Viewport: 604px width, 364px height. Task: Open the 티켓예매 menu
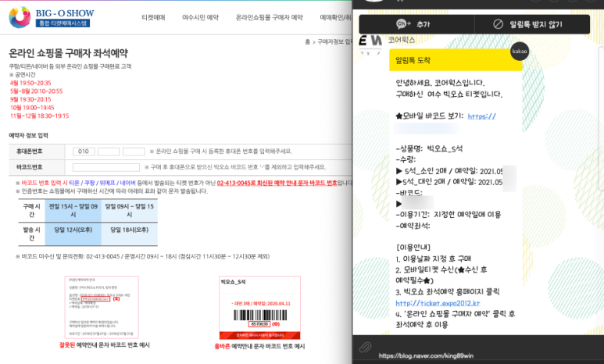pyautogui.click(x=153, y=17)
